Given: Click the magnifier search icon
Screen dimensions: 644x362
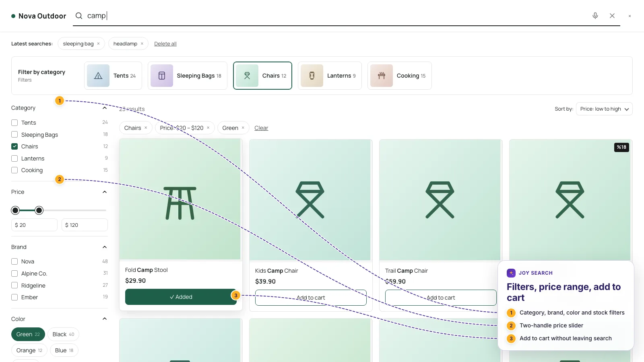Looking at the screenshot, I should pos(79,16).
